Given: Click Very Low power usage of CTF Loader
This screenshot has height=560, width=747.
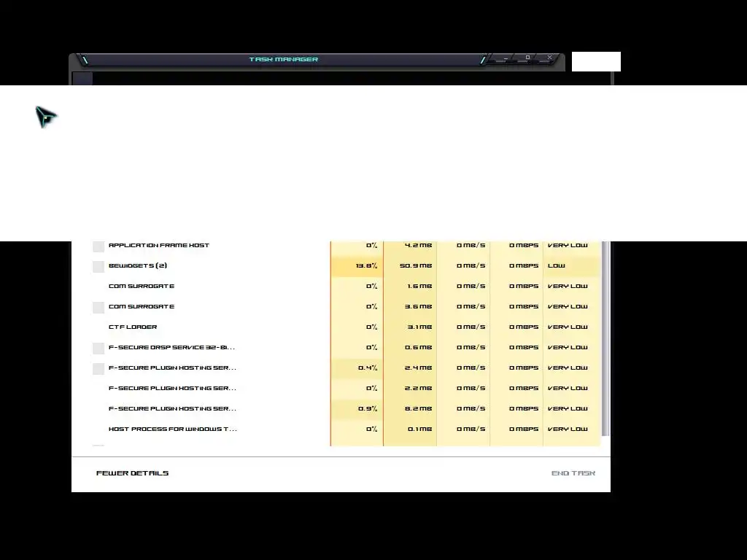Looking at the screenshot, I should [x=568, y=327].
